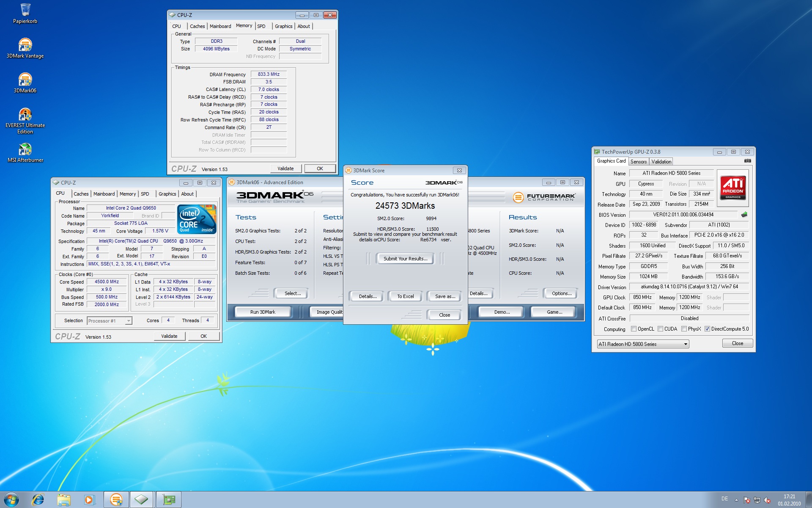Click the 24573 3DMarks score text

405,206
